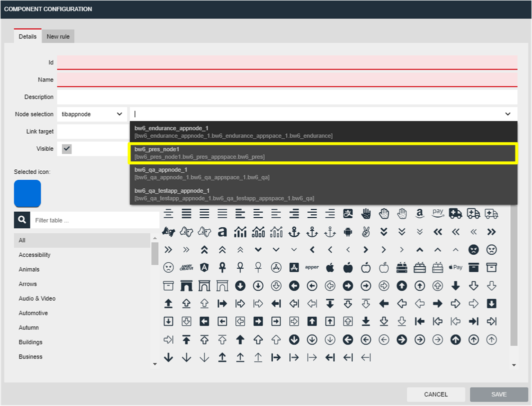This screenshot has height=406, width=532.
Task: Select the Amazon 'a' logo icon
Action: [420, 213]
